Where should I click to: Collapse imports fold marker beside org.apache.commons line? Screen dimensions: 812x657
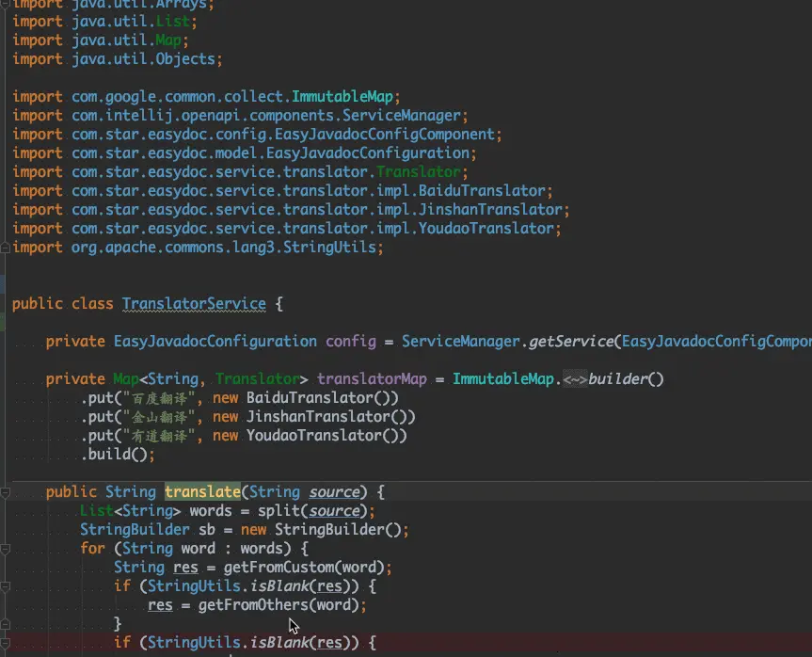pos(6,248)
